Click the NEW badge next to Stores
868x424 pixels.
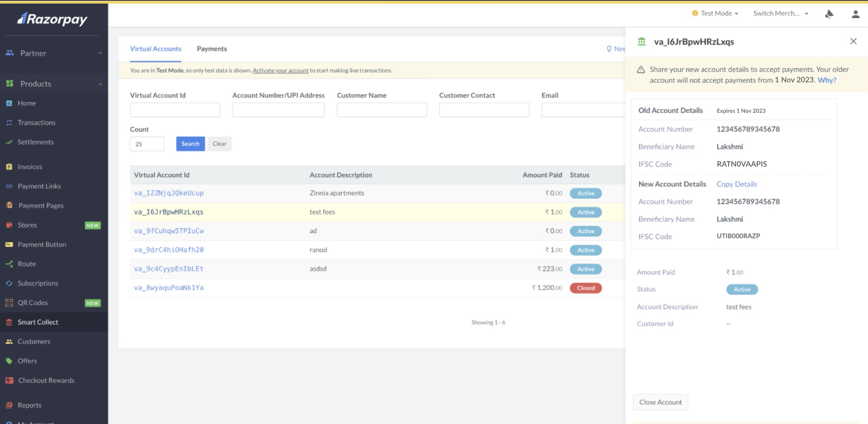point(93,226)
